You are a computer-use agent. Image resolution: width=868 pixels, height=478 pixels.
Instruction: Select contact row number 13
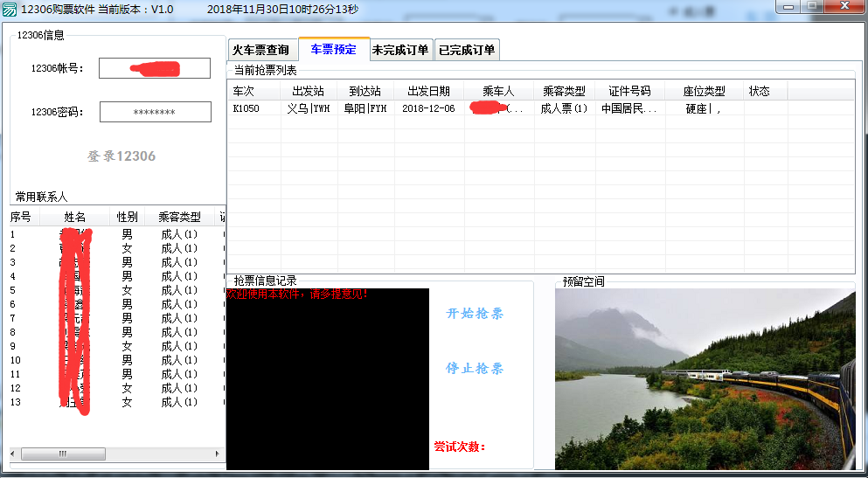[x=116, y=402]
